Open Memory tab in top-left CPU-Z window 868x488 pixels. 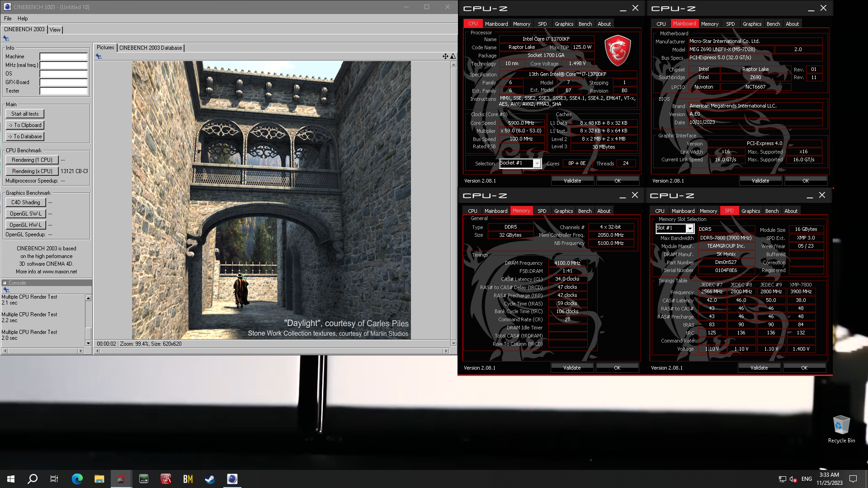(x=522, y=24)
